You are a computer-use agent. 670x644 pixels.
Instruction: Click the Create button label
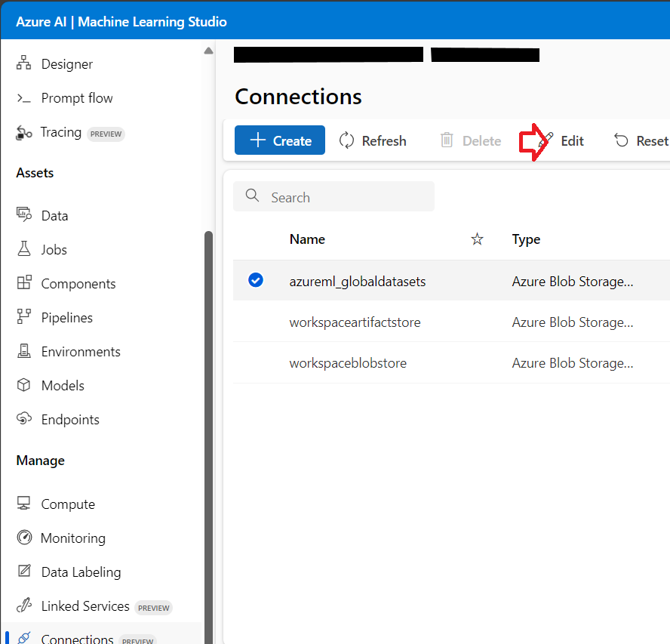pyautogui.click(x=292, y=140)
